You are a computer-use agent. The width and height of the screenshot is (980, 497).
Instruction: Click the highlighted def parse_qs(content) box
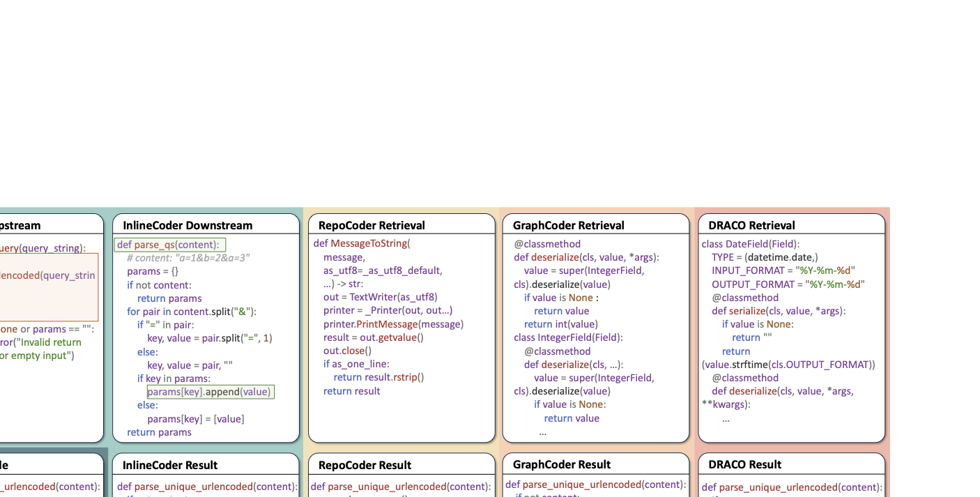click(170, 245)
